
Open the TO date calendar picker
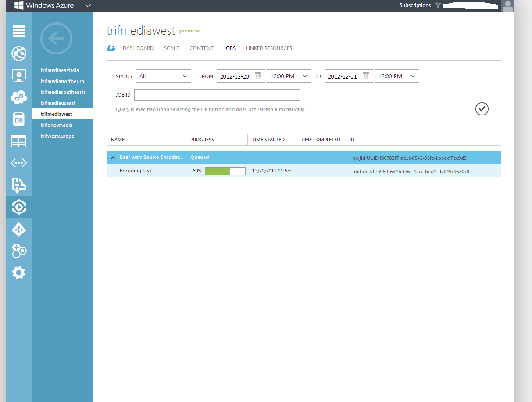pos(366,76)
